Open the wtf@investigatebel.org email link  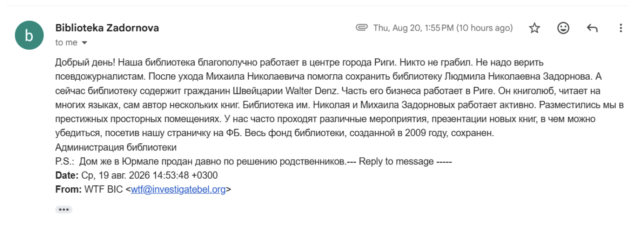click(178, 189)
